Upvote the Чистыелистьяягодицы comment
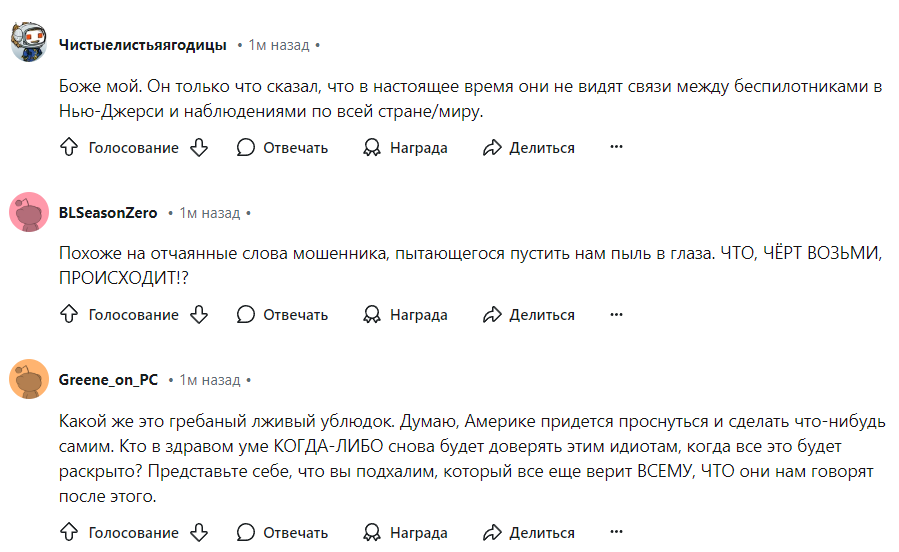Screen dimensions: 899x552 [x=69, y=147]
